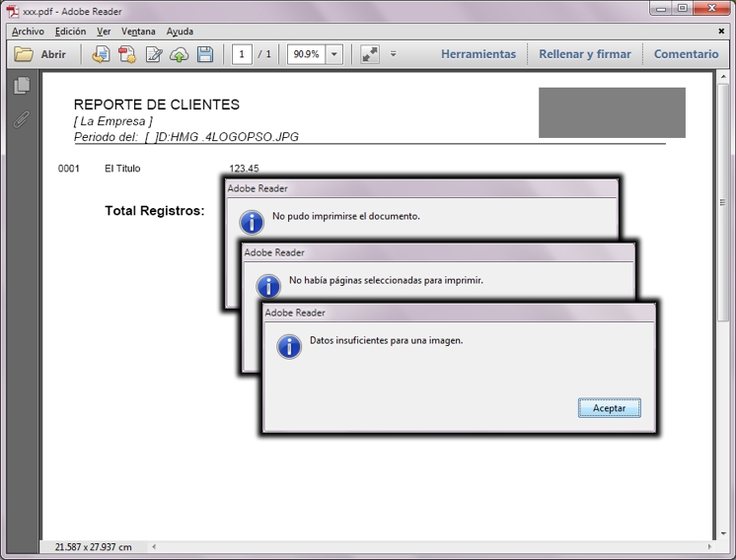
Task: Click the sign document pencil icon
Action: click(x=154, y=54)
